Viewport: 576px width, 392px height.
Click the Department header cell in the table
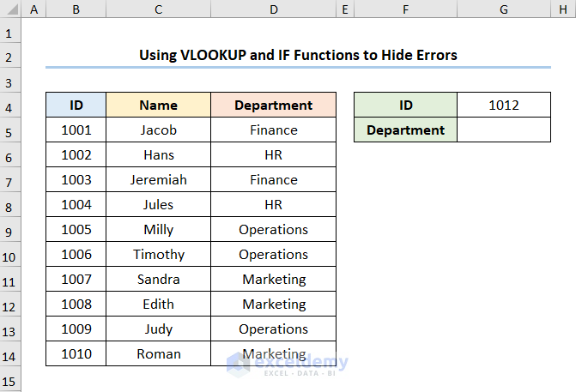[x=273, y=106]
